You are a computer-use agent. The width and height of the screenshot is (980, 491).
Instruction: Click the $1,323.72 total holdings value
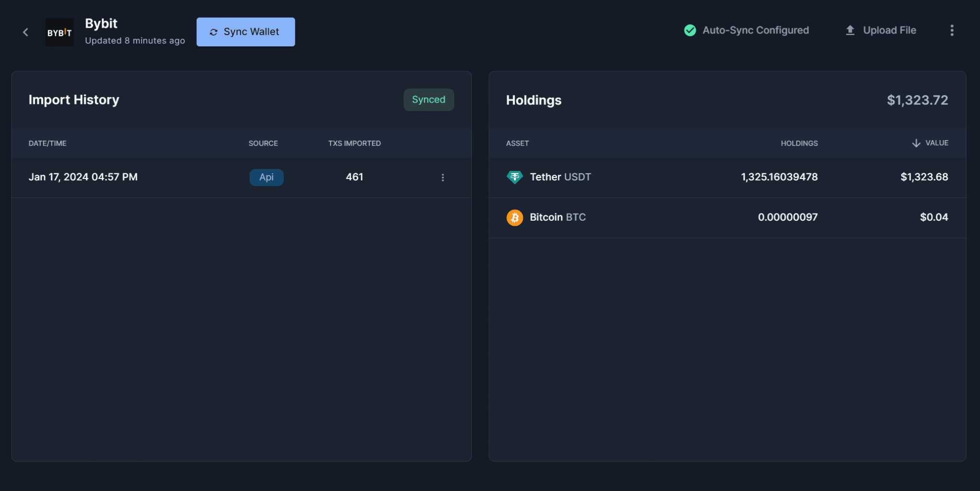[917, 100]
